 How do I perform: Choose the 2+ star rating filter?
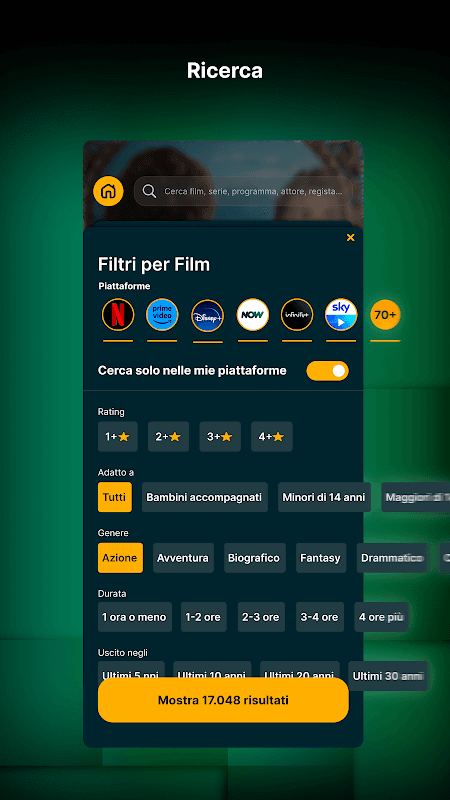(x=168, y=437)
